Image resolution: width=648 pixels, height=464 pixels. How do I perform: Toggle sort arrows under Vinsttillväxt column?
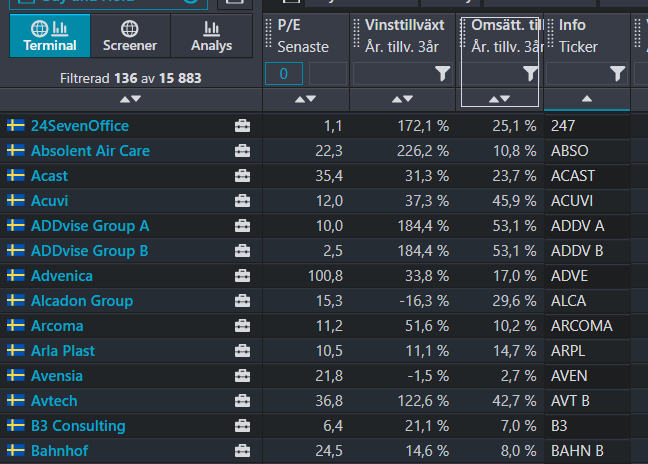pos(402,99)
